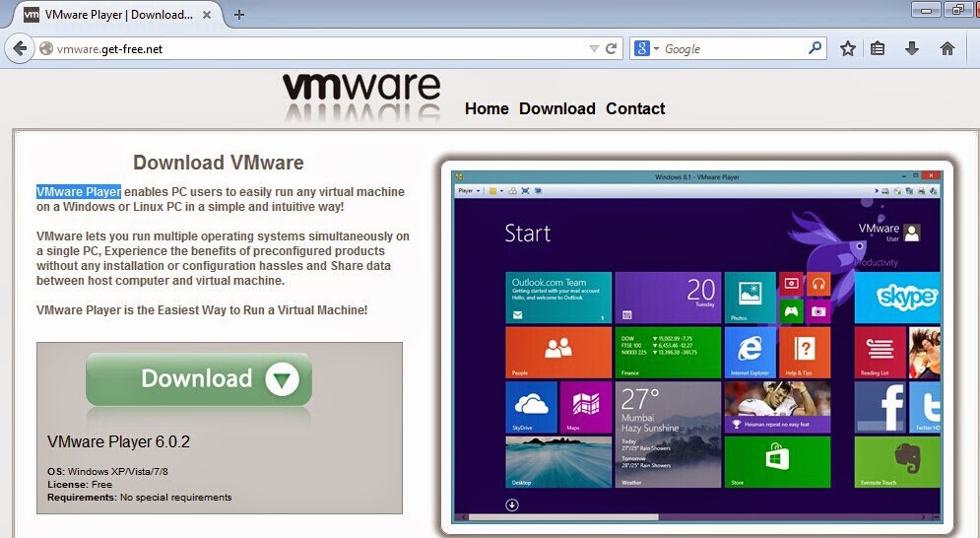Reload the page with the refresh icon
The height and width of the screenshot is (538, 980).
point(612,48)
